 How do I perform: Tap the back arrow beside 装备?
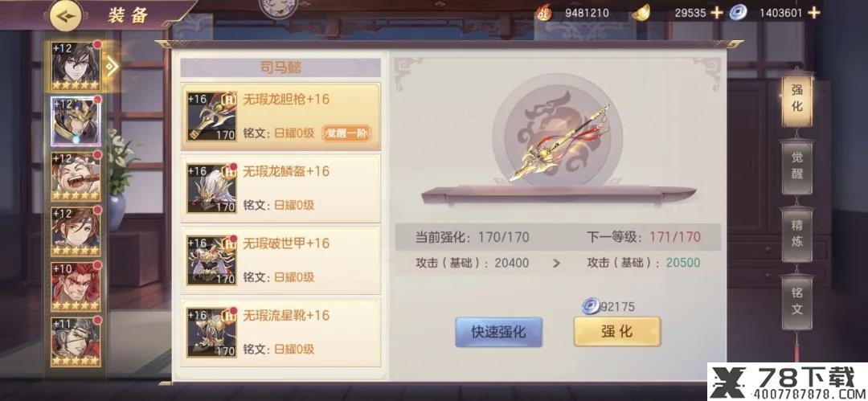(x=66, y=16)
